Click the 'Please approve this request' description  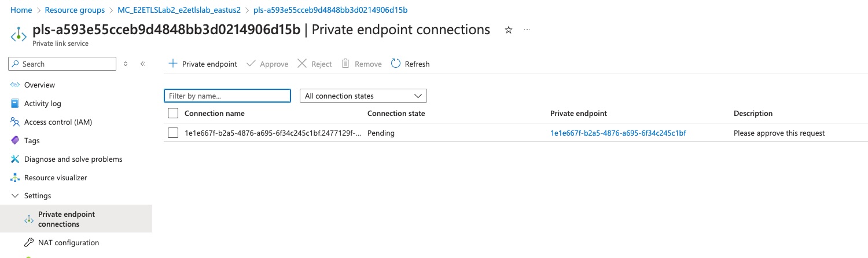[779, 133]
